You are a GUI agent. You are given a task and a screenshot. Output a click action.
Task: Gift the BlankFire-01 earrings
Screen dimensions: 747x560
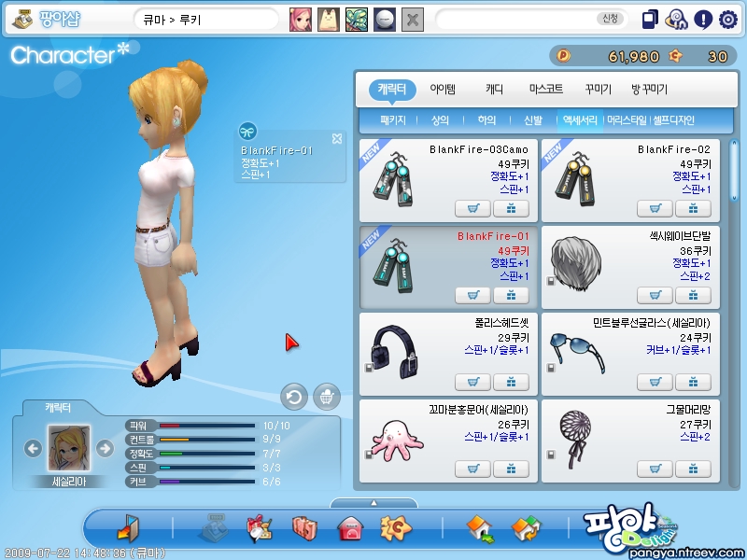point(511,295)
